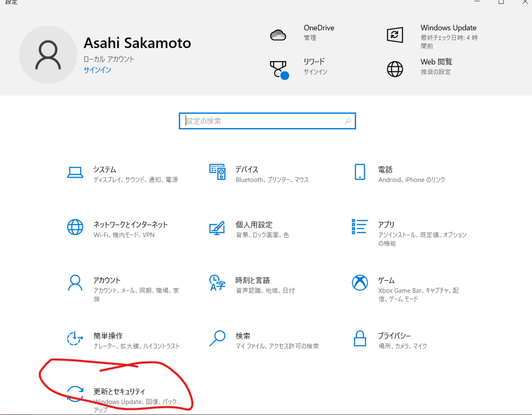Open the システム laptop icon
The height and width of the screenshot is (415, 532).
[x=75, y=172]
